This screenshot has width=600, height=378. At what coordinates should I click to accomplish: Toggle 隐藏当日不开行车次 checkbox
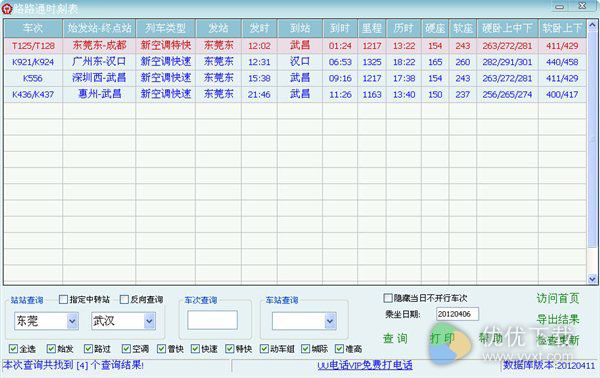388,298
